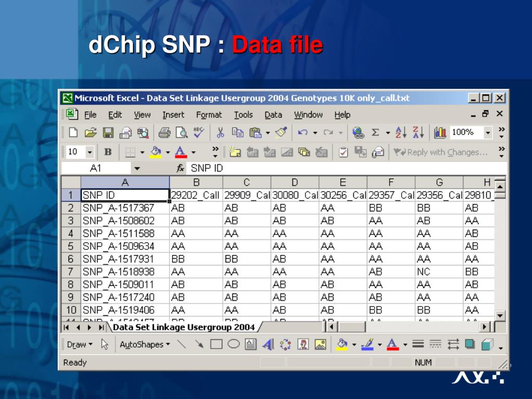Click the AutoSum sigma icon
The height and width of the screenshot is (399, 532).
[x=375, y=132]
